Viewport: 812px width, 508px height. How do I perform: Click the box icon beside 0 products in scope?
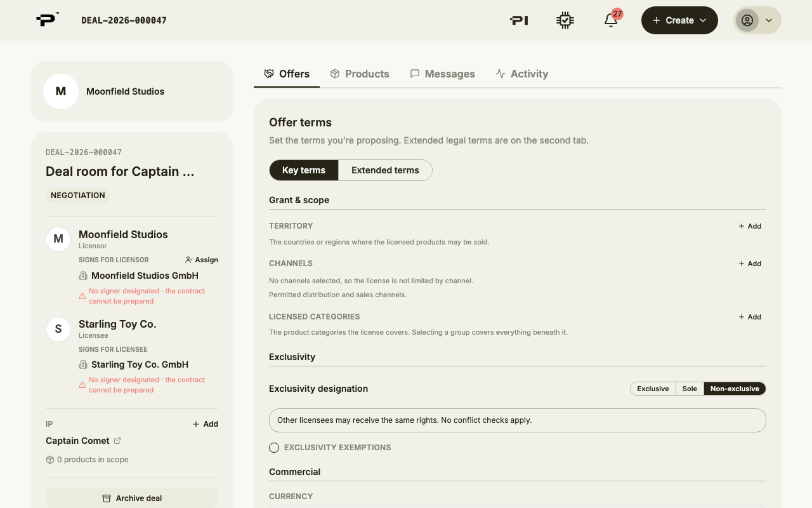[50, 460]
